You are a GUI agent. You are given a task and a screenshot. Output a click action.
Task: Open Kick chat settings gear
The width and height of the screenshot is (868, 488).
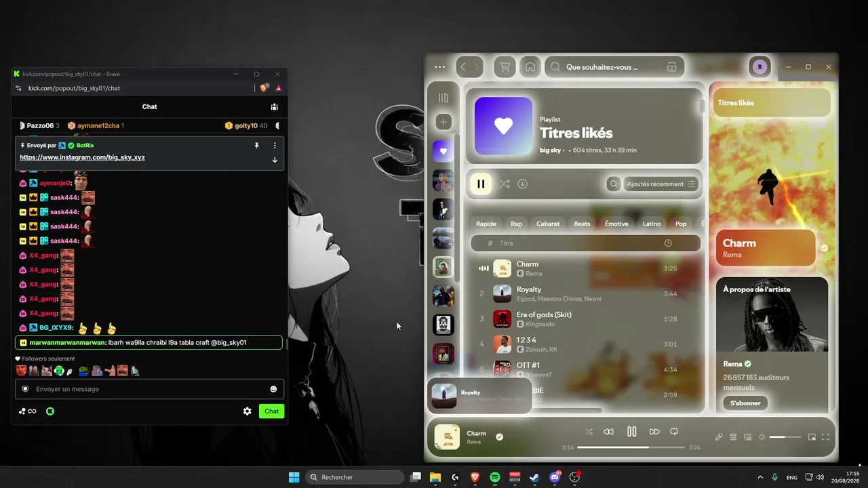click(248, 411)
